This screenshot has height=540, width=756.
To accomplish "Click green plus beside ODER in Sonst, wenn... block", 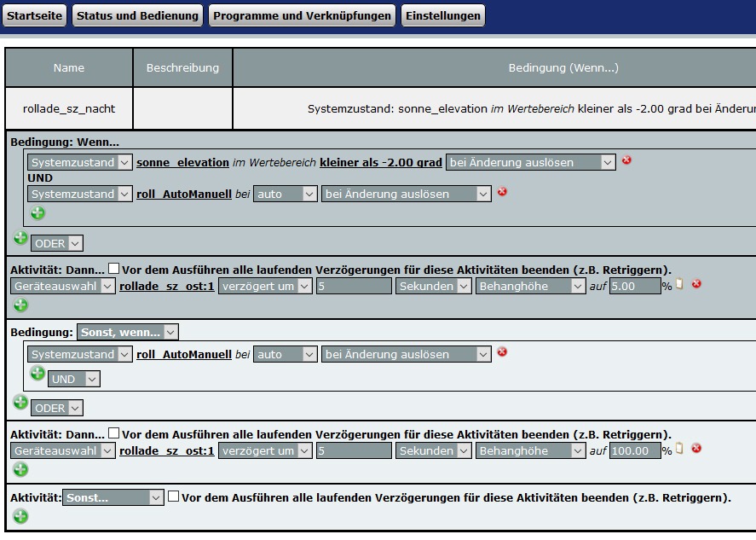I will point(20,402).
